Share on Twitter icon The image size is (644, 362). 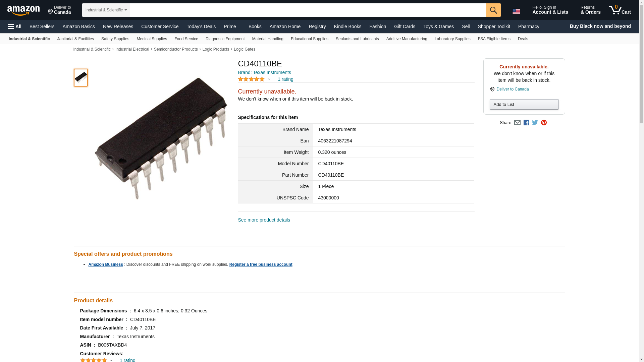click(535, 123)
